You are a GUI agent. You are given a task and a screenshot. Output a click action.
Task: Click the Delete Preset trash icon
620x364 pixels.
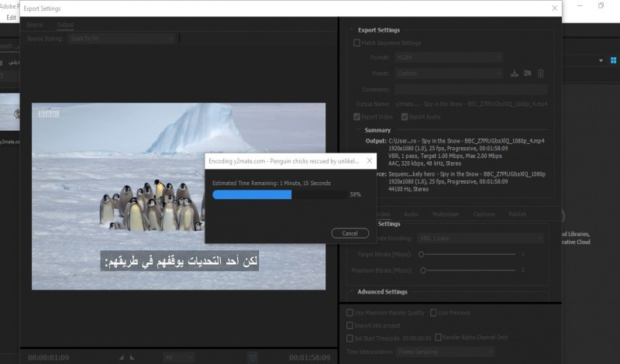[541, 74]
